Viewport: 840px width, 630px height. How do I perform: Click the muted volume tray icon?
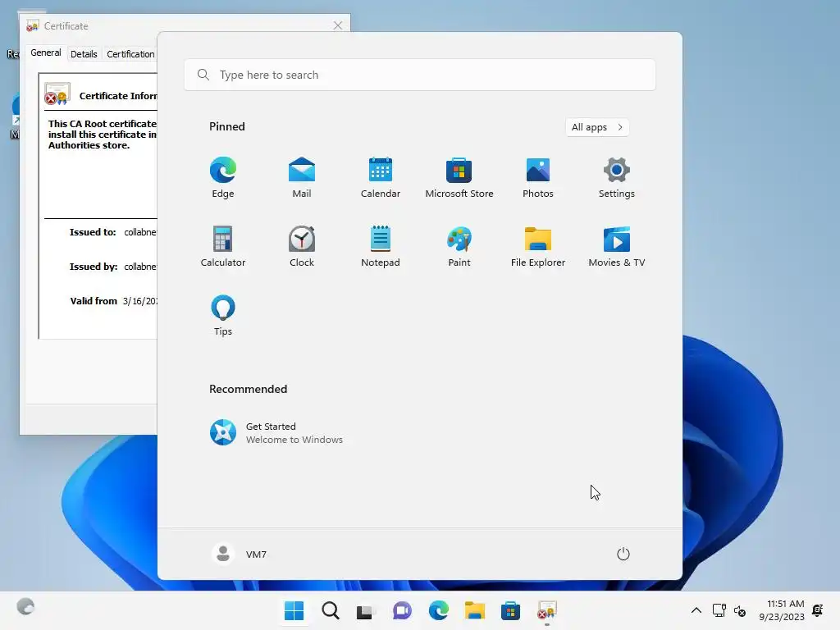click(x=740, y=610)
